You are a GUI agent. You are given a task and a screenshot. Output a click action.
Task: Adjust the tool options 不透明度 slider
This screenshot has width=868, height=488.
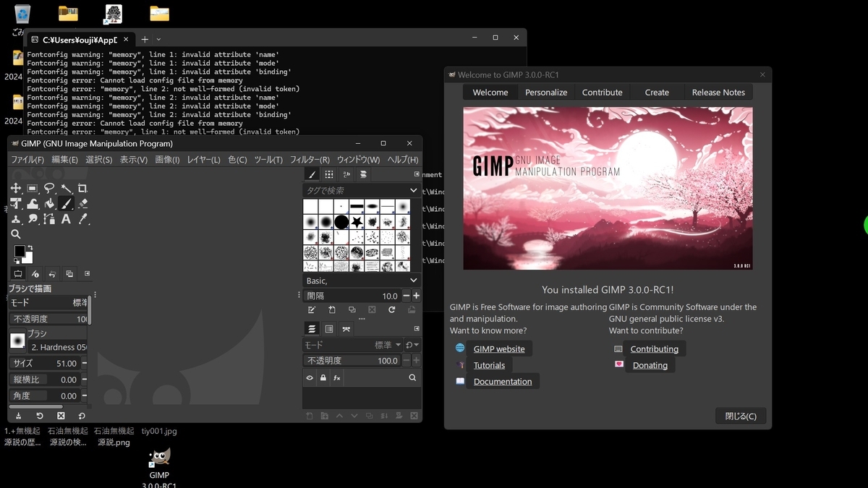tap(48, 319)
